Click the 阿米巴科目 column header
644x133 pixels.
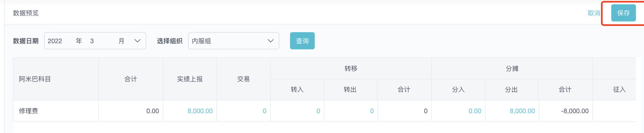point(35,79)
